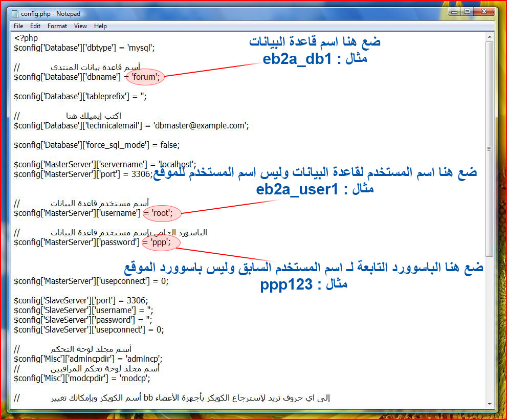The width and height of the screenshot is (507, 420).
Task: Place cursor in the 'ppp' password value
Action: pyautogui.click(x=160, y=242)
